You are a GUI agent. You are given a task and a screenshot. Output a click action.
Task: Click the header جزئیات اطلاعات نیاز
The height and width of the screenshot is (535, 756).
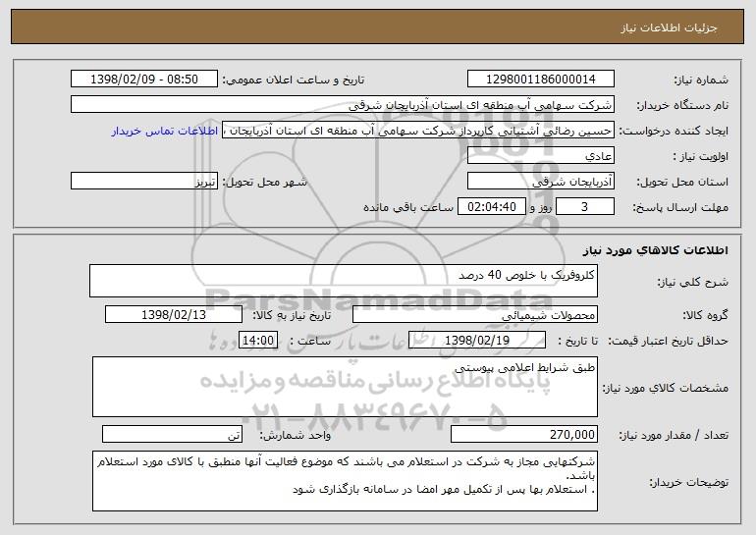(x=669, y=27)
